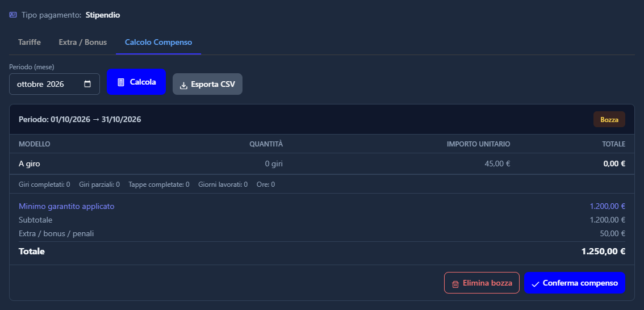Click the Subtotale 1.200,00 € amount
644x310 pixels.
pyautogui.click(x=608, y=220)
